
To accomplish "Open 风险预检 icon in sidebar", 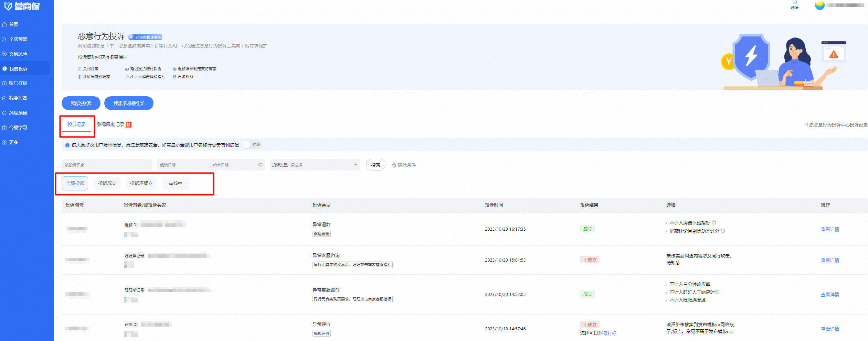I will pos(4,113).
